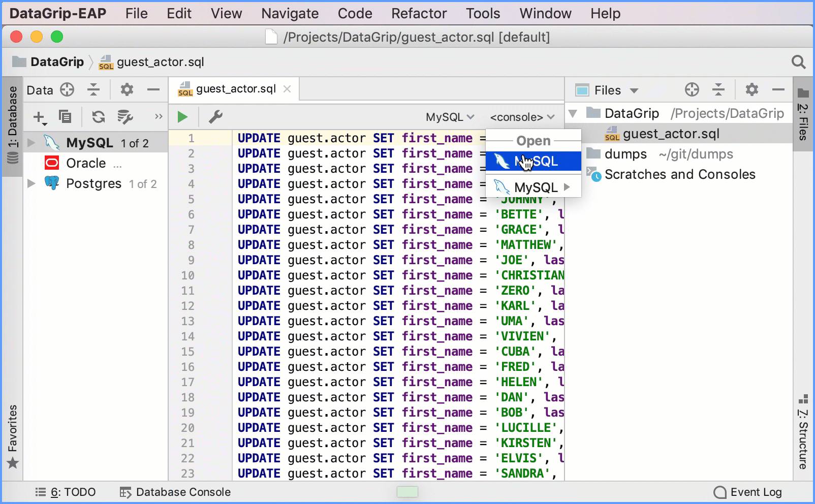Viewport: 815px width, 504px height.
Task: Expand the MySQL submenu arrow in the popup
Action: click(567, 187)
